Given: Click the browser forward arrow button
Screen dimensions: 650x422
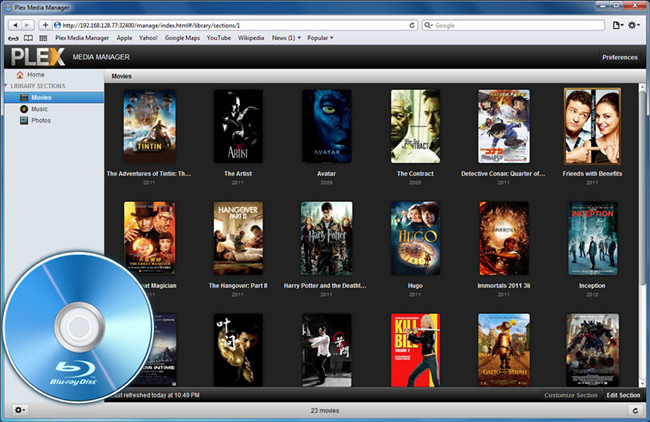Looking at the screenshot, I should coord(28,25).
